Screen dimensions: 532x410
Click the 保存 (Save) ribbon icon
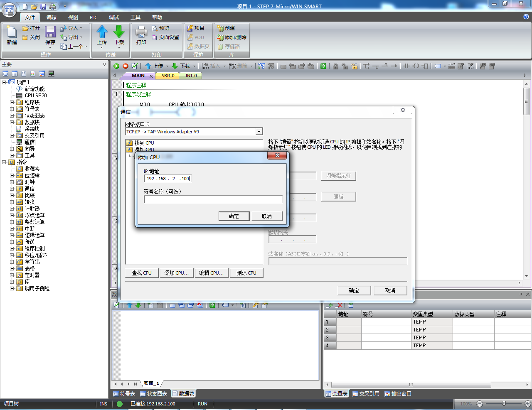(x=50, y=36)
